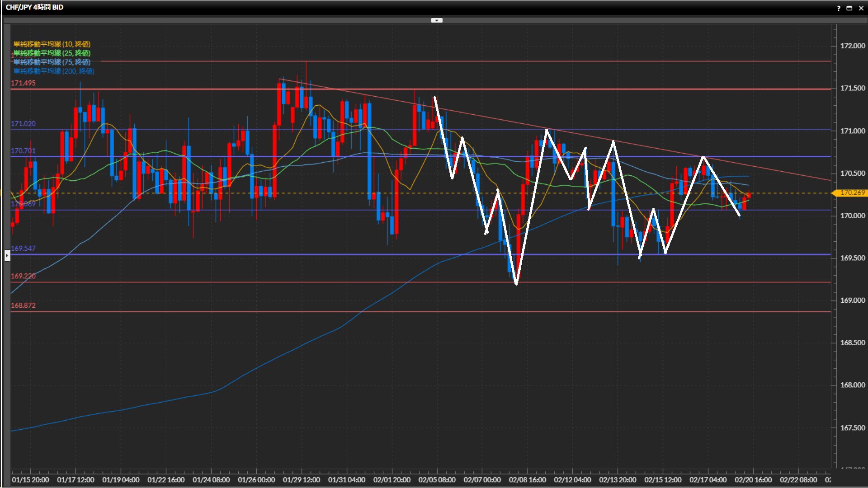
Task: Click the 172.000 price axis label
Action: point(852,46)
